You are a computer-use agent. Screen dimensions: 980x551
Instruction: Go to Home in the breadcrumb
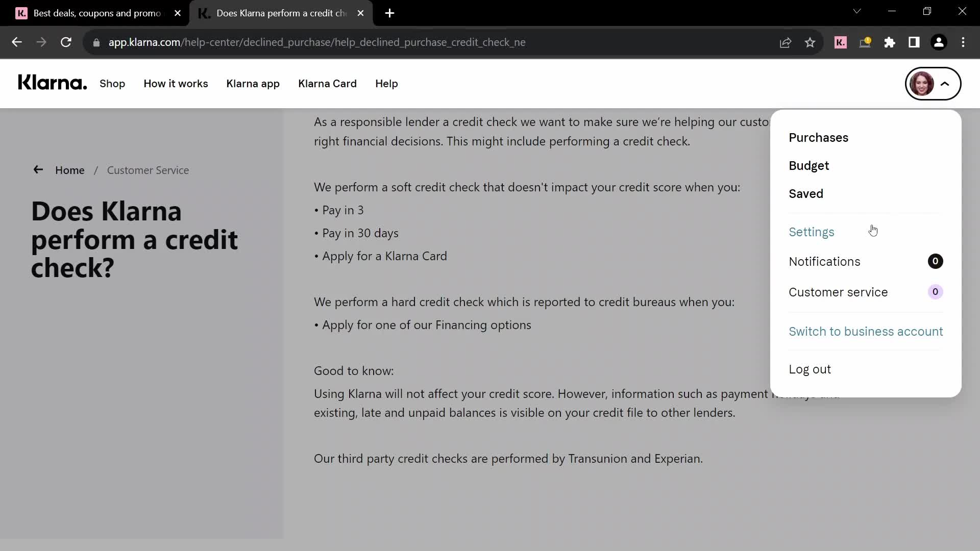(x=70, y=170)
